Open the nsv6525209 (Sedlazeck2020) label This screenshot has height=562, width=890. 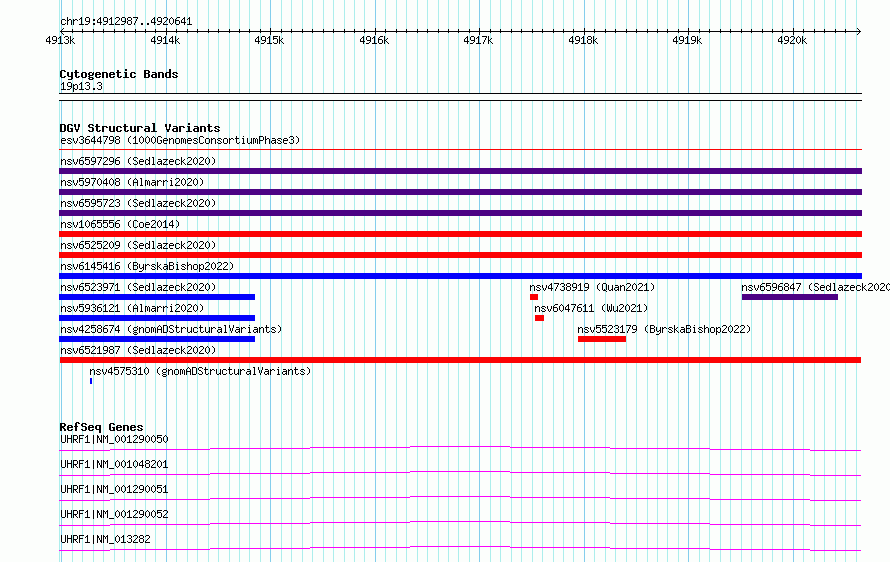coord(138,245)
